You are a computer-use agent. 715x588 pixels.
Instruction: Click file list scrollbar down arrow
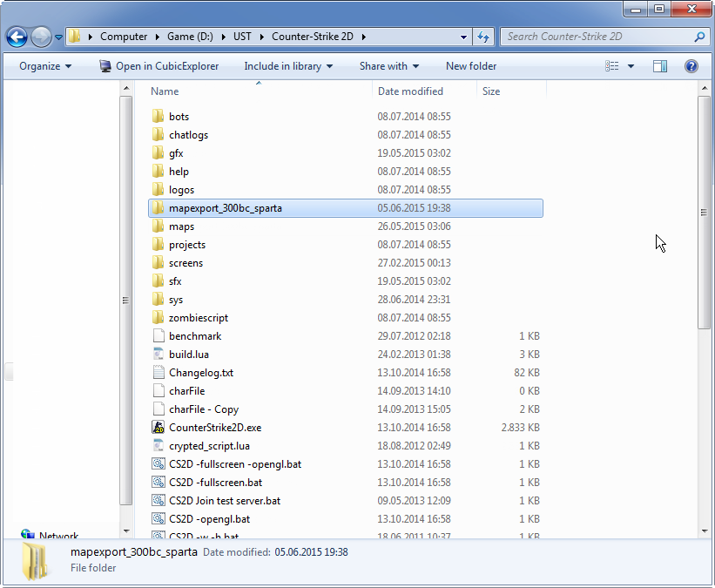coord(705,531)
